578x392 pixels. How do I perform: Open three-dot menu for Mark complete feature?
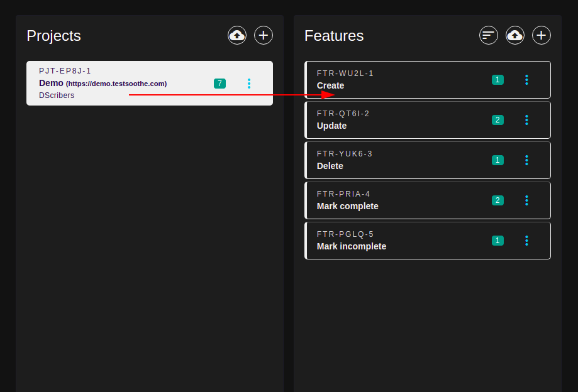click(x=527, y=200)
